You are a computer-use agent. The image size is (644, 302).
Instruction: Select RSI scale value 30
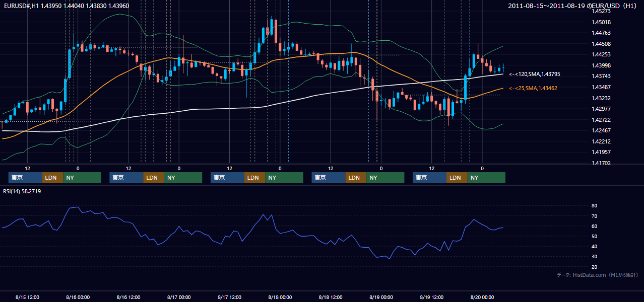pyautogui.click(x=595, y=257)
